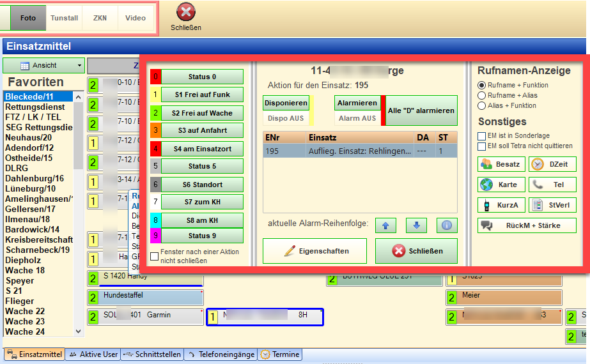Switch to the Tunstall tab
The width and height of the screenshot is (590, 364).
[x=64, y=18]
